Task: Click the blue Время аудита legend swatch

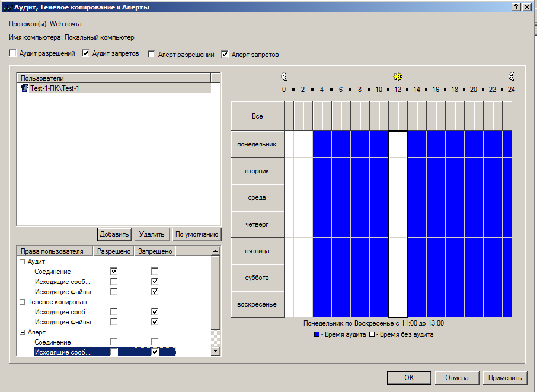Action: click(x=317, y=334)
